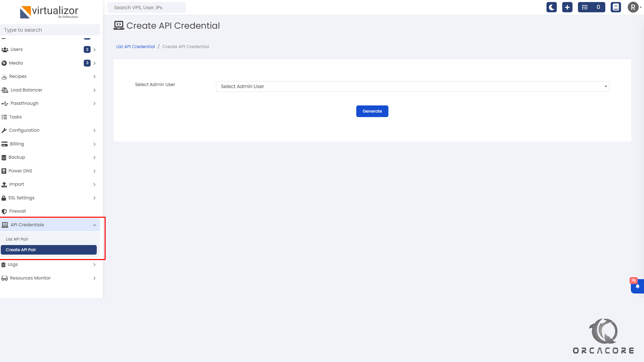Select the Create API Pair menu item
This screenshot has height=362, width=644.
[48, 250]
